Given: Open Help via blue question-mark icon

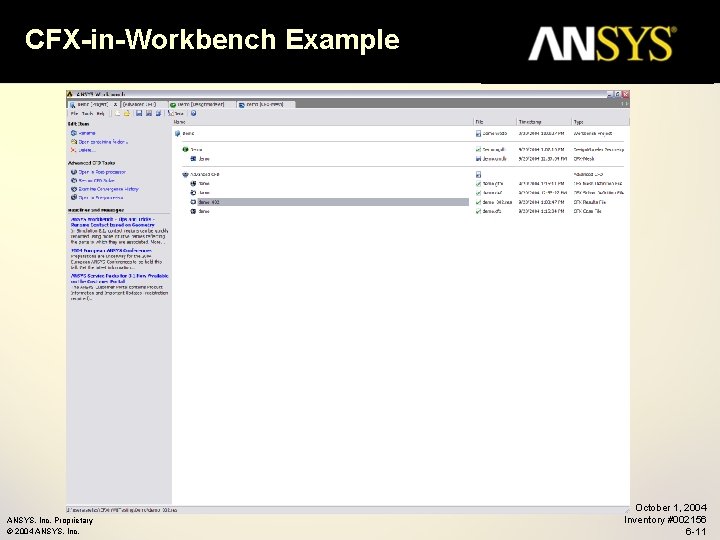Looking at the screenshot, I should click(x=193, y=113).
